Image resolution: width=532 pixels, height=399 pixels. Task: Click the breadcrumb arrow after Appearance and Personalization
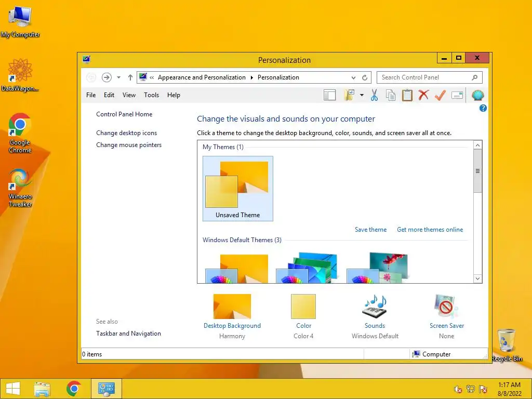point(252,78)
